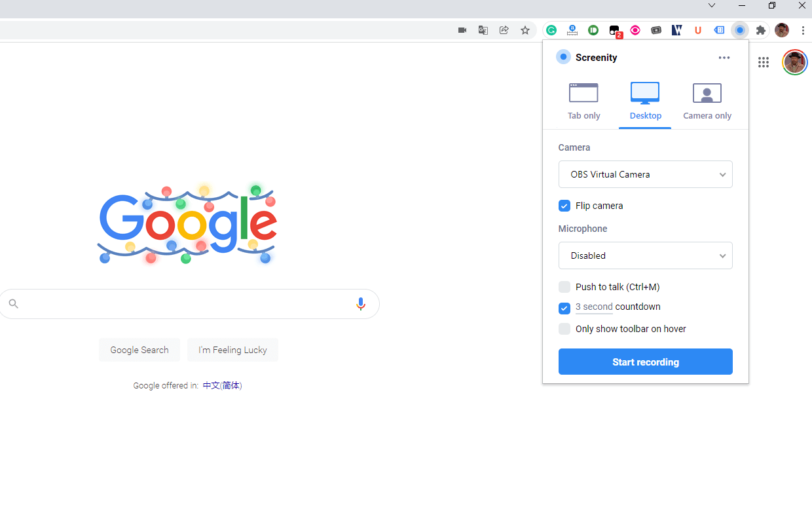Image resolution: width=812 pixels, height=526 pixels.
Task: Open the Screenity three-dot options menu
Action: coord(724,58)
